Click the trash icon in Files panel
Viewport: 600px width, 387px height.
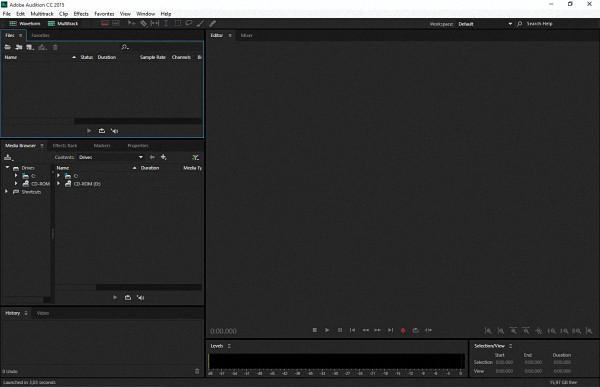coord(55,47)
